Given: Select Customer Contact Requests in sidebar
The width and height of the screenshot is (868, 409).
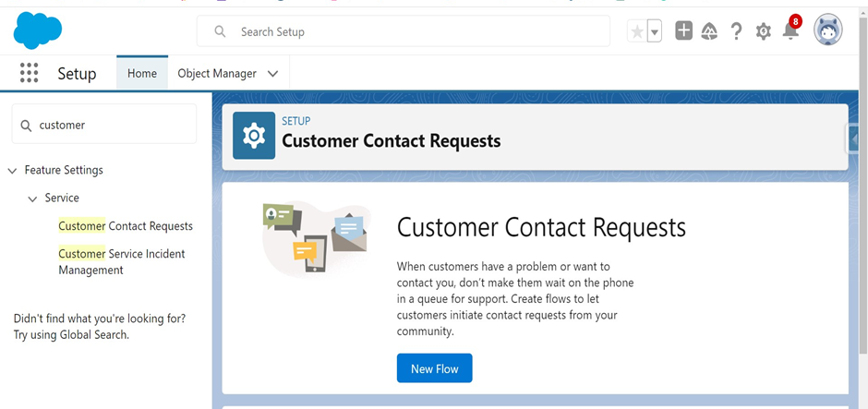Looking at the screenshot, I should 126,226.
